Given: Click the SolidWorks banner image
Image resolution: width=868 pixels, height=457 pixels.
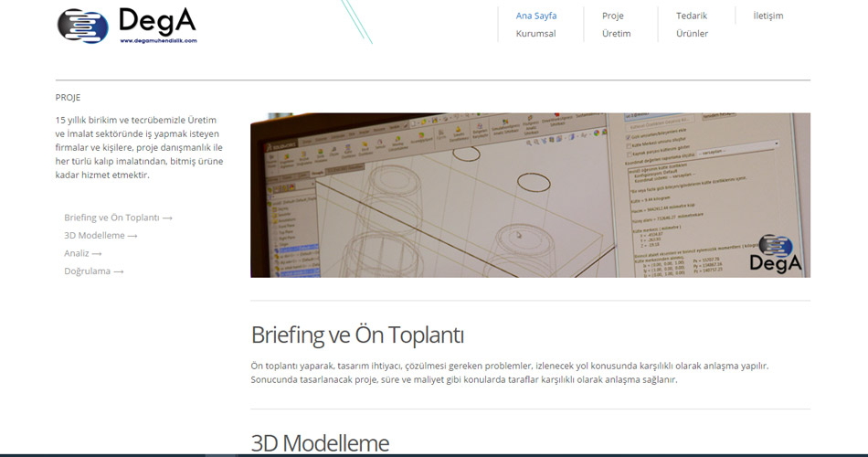Looking at the screenshot, I should click(530, 195).
